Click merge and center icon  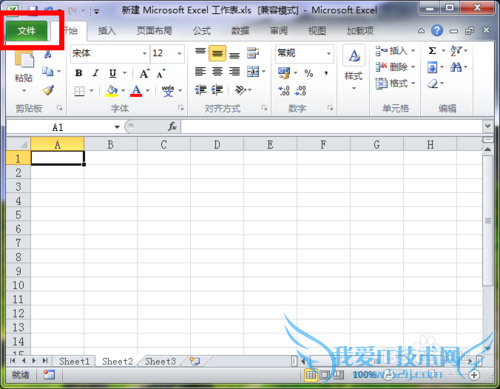tap(253, 71)
